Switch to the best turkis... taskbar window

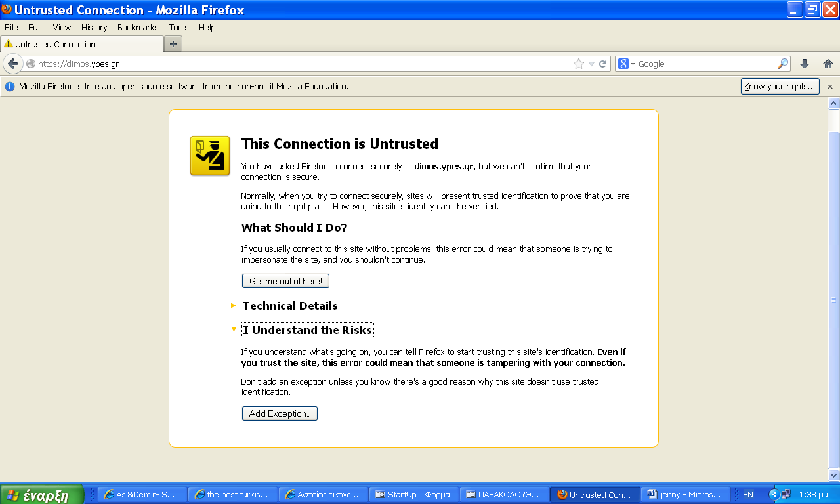point(232,495)
